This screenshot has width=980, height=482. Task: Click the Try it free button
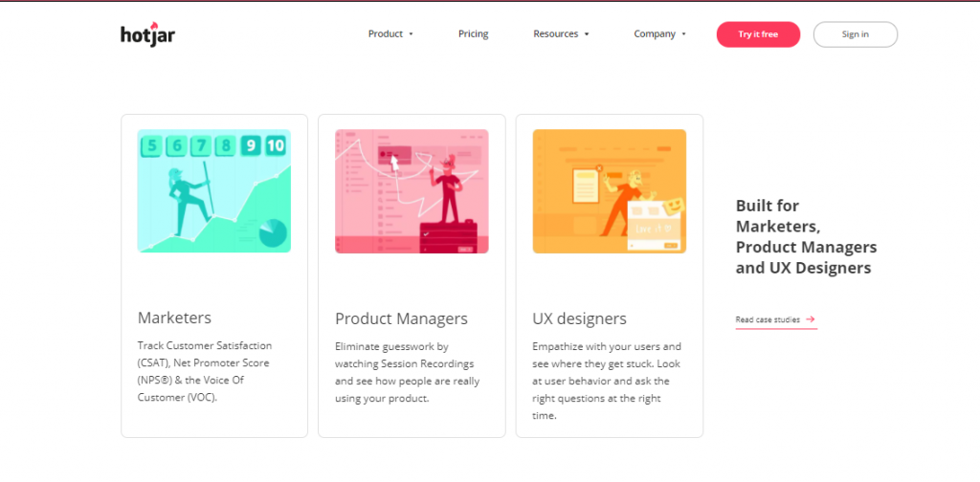click(x=758, y=34)
